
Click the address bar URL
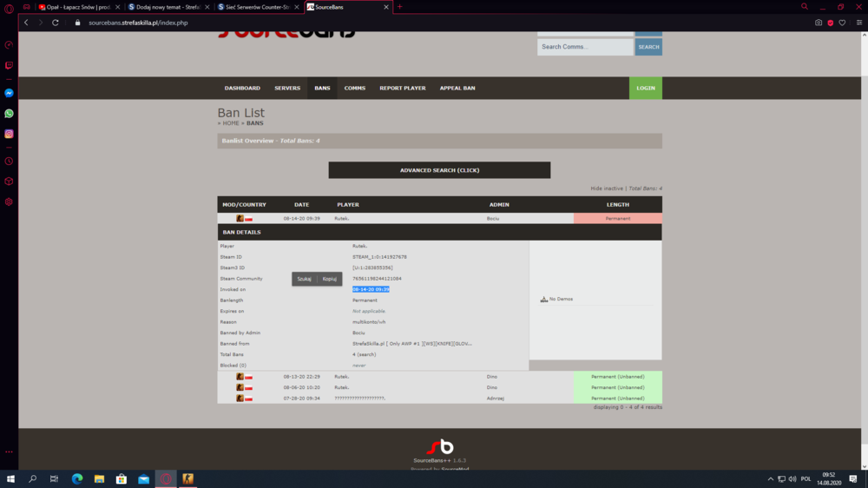click(138, 23)
